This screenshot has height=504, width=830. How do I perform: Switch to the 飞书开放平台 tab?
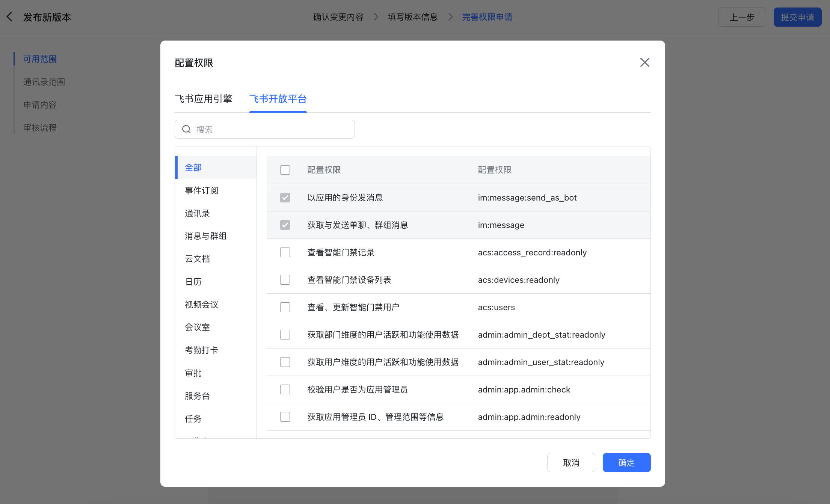point(278,99)
